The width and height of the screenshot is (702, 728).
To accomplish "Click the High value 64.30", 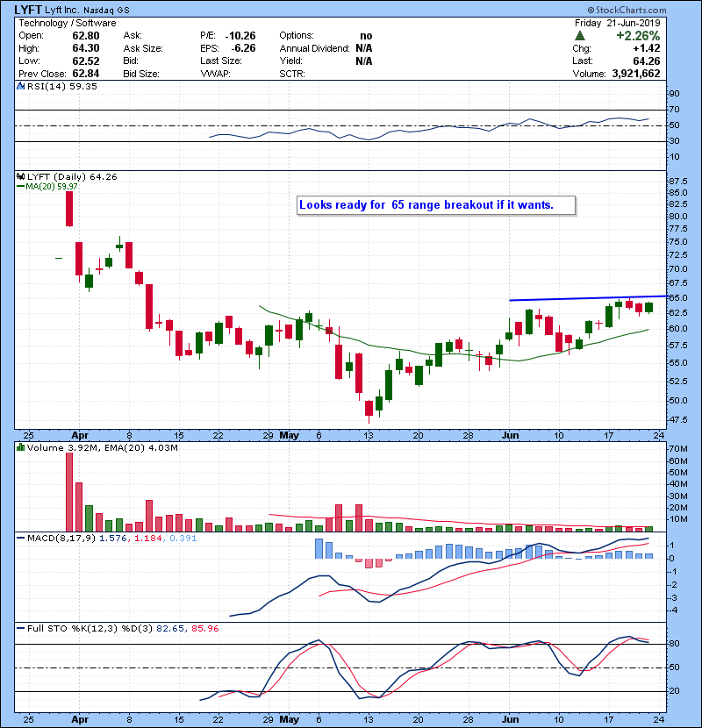I will tap(86, 48).
